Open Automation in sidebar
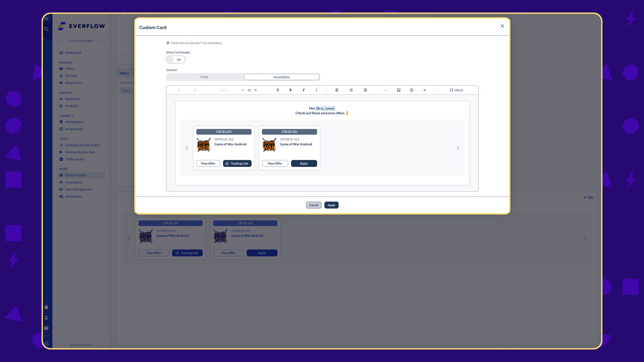The height and width of the screenshot is (362, 644). [73, 196]
